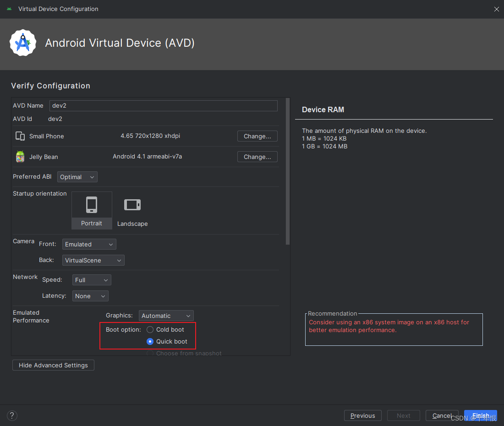Click Hide Advanced Settings button

(53, 365)
